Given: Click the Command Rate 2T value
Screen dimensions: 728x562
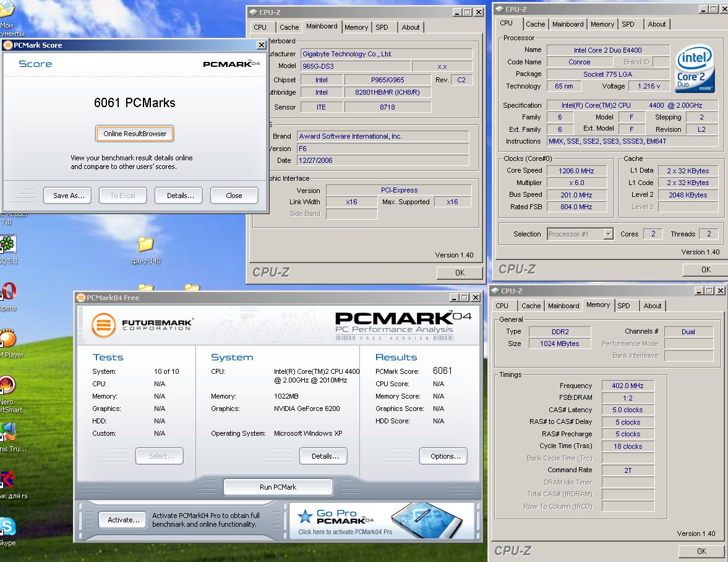Looking at the screenshot, I should (628, 470).
